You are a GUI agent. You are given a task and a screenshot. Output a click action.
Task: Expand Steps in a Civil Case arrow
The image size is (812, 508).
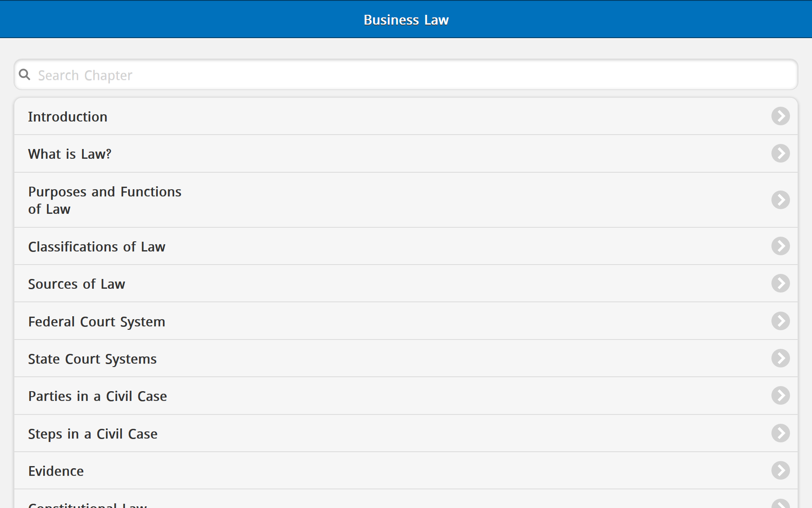[x=780, y=433]
